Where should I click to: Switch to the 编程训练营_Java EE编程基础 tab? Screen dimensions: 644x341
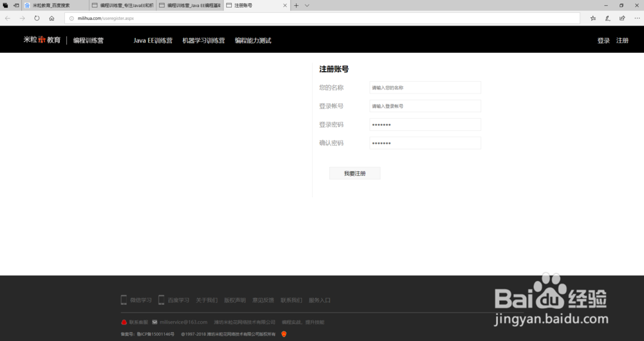pos(190,5)
